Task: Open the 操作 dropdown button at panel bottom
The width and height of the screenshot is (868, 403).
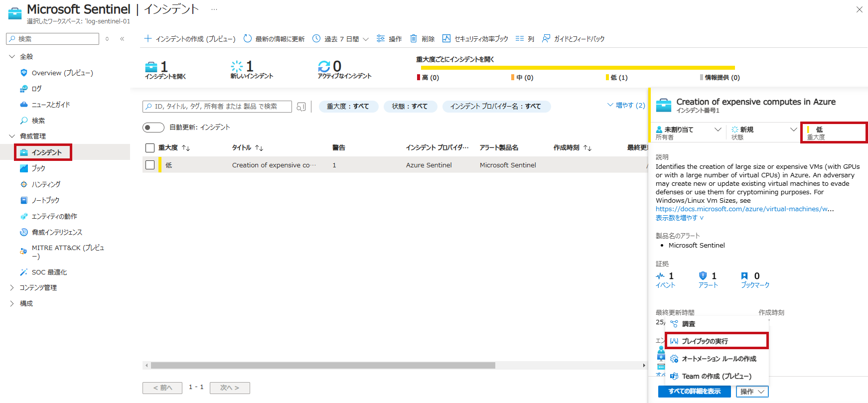Action: pos(752,392)
